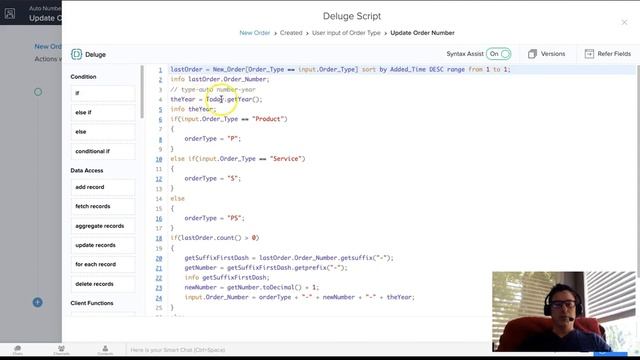Click the Created breadcrumb
The width and height of the screenshot is (640, 360).
[x=291, y=33]
